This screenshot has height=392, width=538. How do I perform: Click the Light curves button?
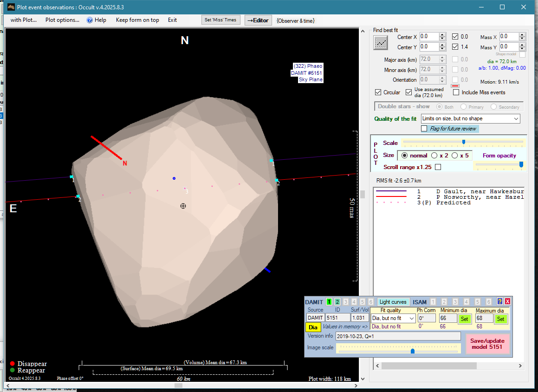point(393,302)
